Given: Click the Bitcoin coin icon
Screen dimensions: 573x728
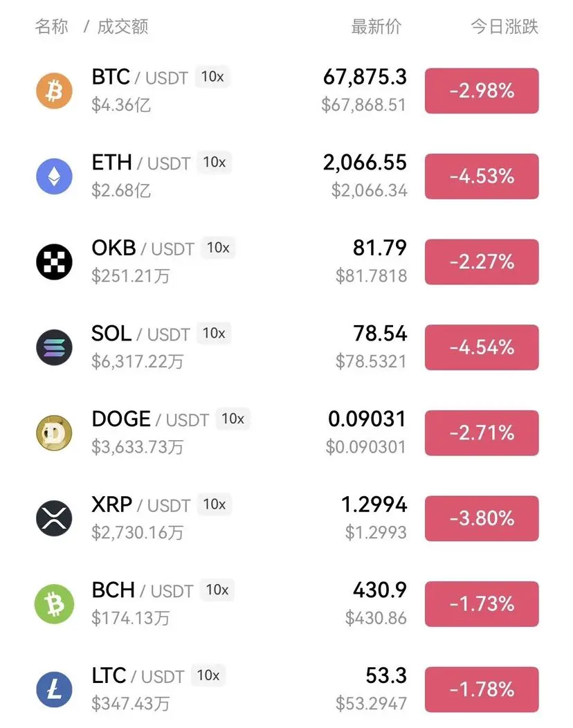Looking at the screenshot, I should [55, 91].
